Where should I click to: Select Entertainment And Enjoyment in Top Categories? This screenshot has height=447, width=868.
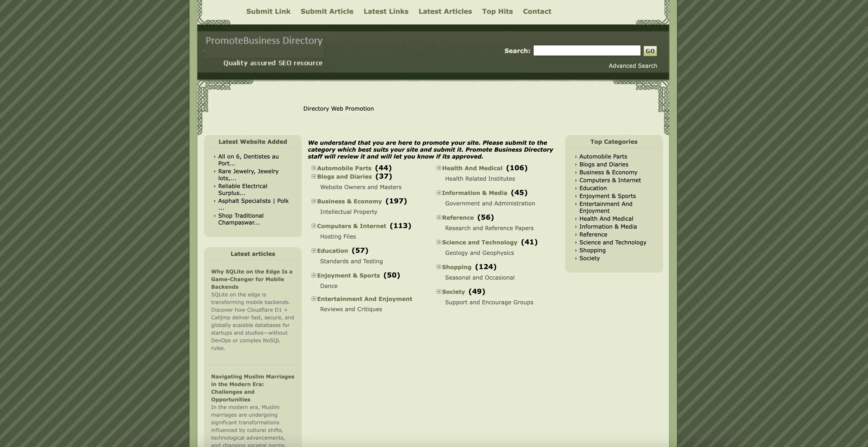606,207
